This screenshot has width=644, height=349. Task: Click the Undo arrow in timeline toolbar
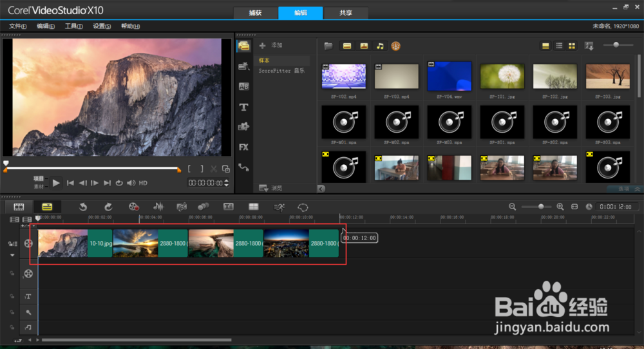coord(82,207)
